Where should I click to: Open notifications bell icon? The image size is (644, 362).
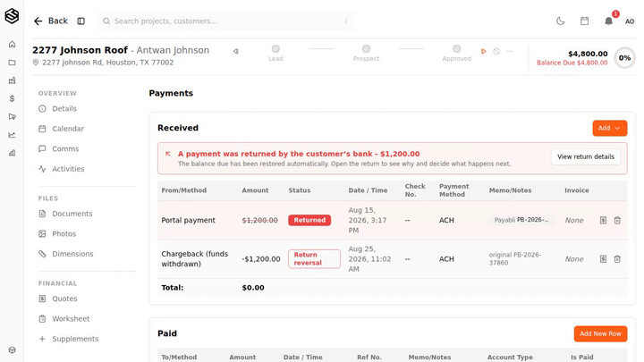609,21
